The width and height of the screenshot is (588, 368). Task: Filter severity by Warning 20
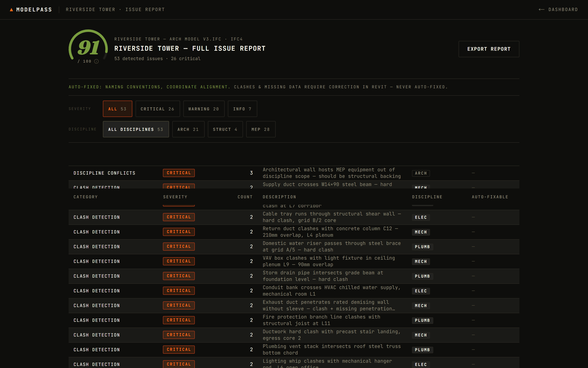click(204, 109)
